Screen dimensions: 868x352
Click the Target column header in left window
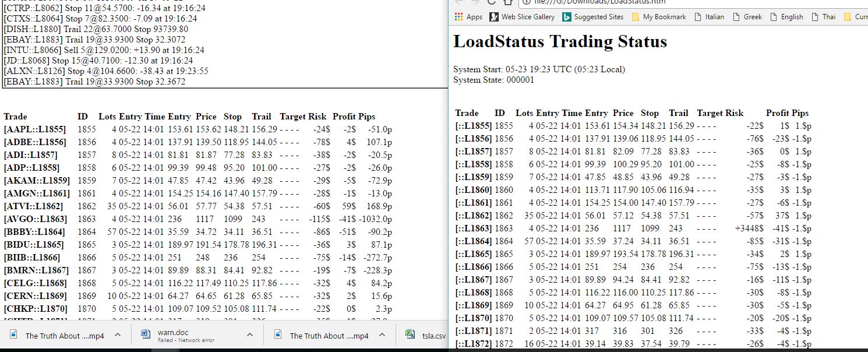pos(292,117)
